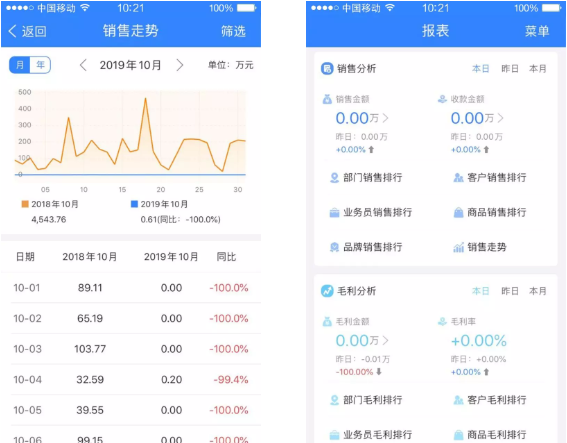Image resolution: width=567 pixels, height=443 pixels.
Task: Go to next month with right chevron
Action: pyautogui.click(x=179, y=65)
